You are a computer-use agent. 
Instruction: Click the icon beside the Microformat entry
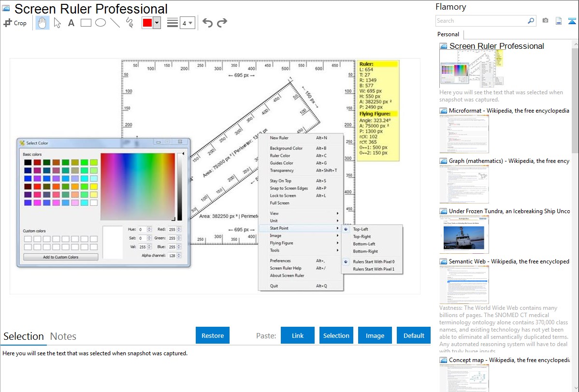[x=443, y=111]
